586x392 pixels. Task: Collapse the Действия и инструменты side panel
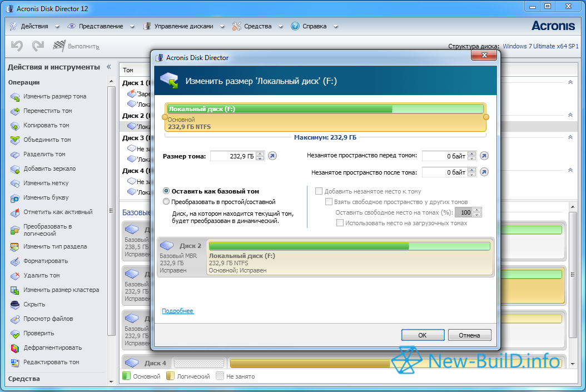point(109,67)
